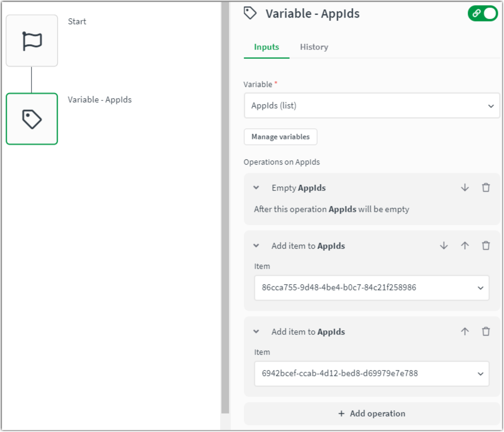Click the Manage variables button

click(x=280, y=137)
